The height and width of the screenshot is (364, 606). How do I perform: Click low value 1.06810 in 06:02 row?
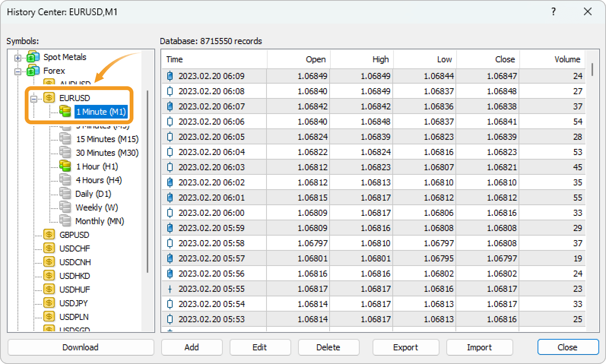(x=439, y=182)
